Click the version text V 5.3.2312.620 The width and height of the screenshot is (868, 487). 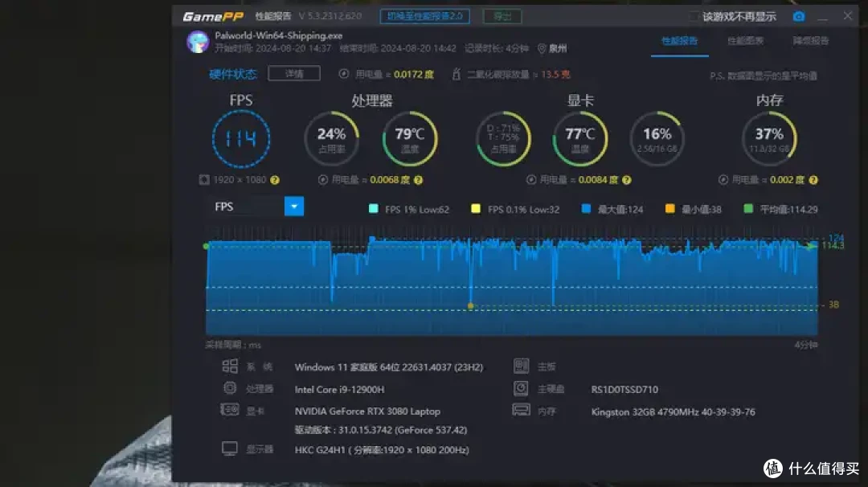[330, 16]
